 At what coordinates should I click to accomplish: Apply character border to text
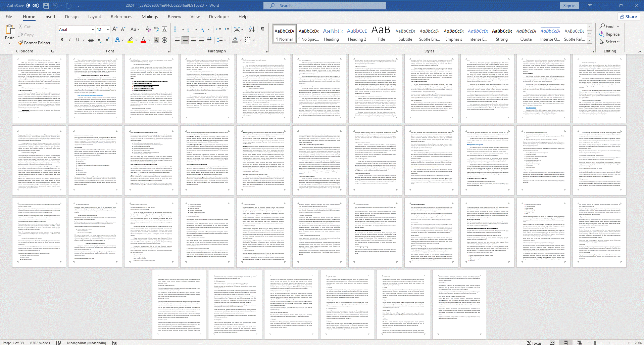(164, 29)
